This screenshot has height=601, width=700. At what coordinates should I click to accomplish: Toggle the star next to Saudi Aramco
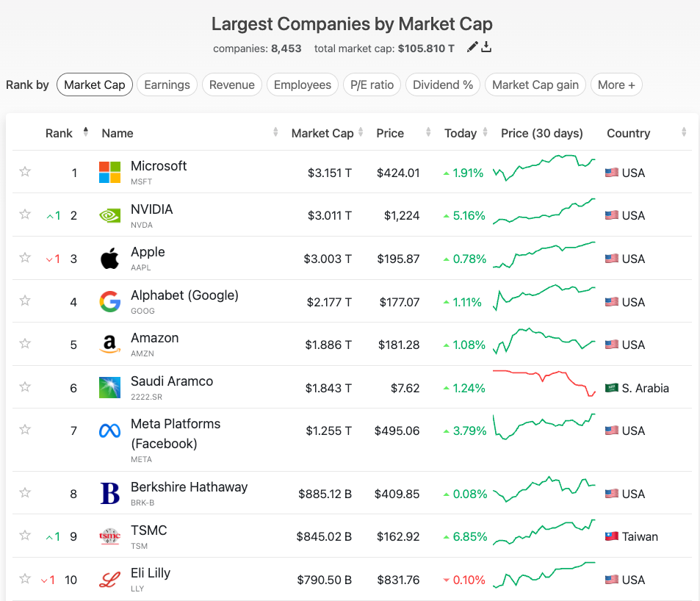tap(25, 386)
